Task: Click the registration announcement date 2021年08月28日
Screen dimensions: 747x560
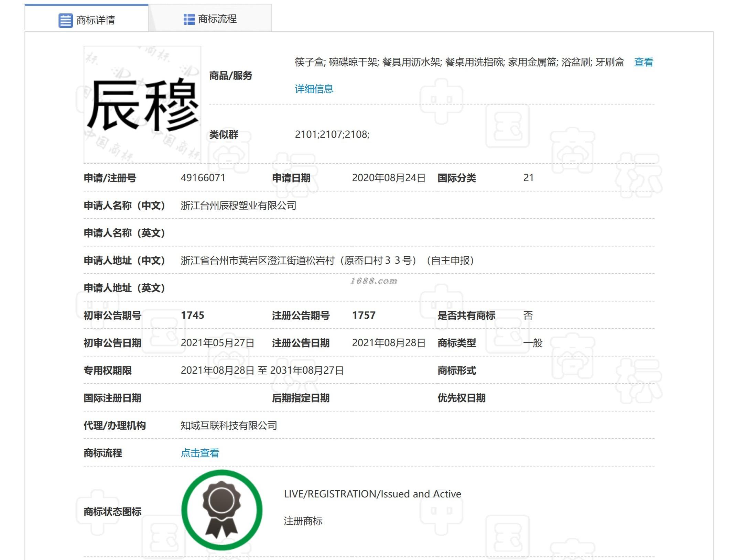Action: (389, 343)
